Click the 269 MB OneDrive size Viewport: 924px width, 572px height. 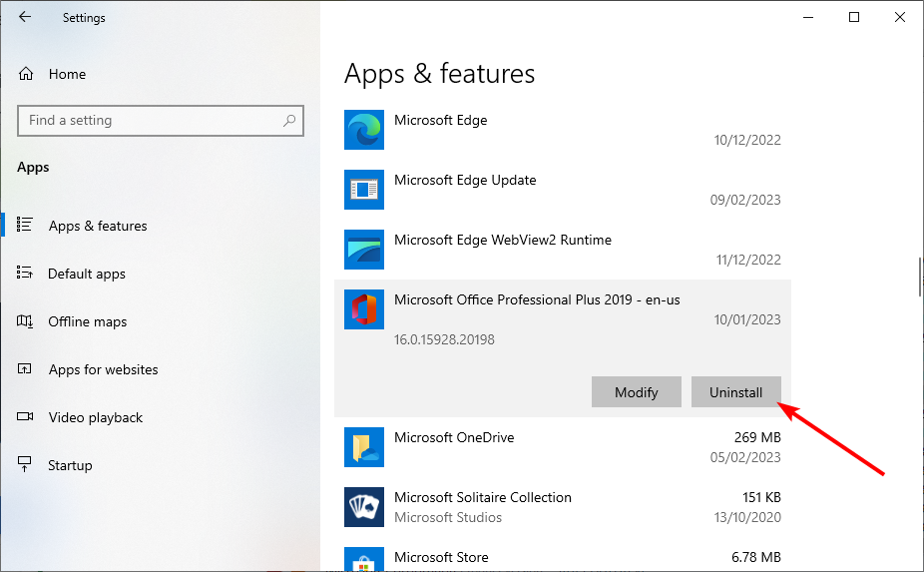point(757,437)
